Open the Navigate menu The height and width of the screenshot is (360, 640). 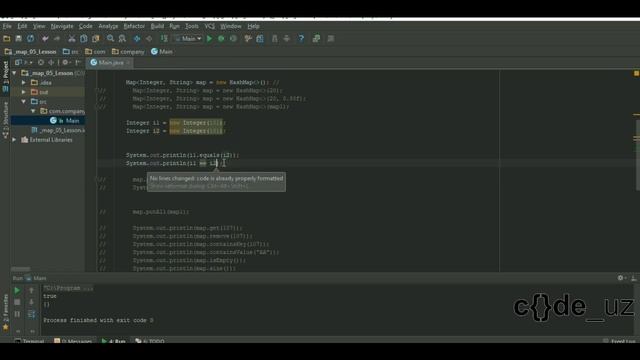pyautogui.click(x=62, y=26)
